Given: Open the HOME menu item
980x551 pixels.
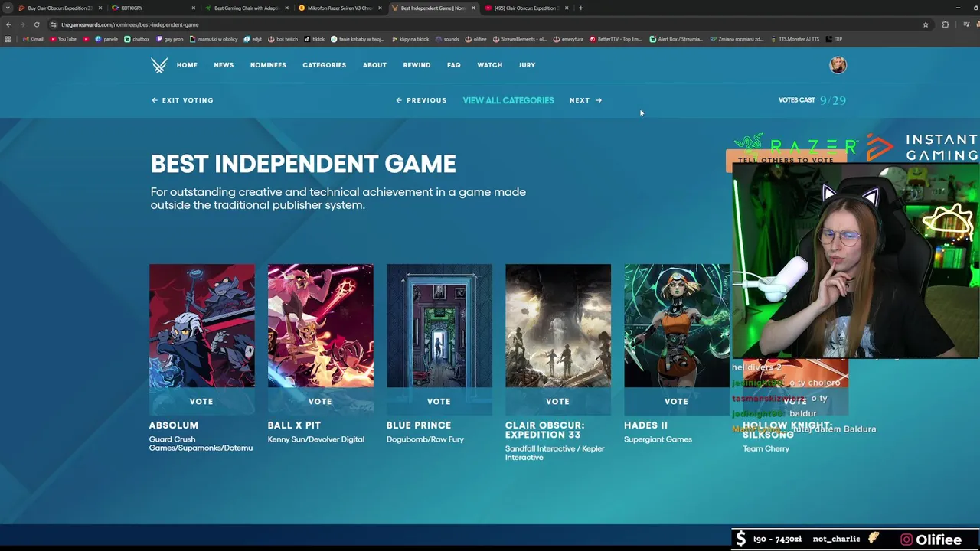Looking at the screenshot, I should [187, 65].
